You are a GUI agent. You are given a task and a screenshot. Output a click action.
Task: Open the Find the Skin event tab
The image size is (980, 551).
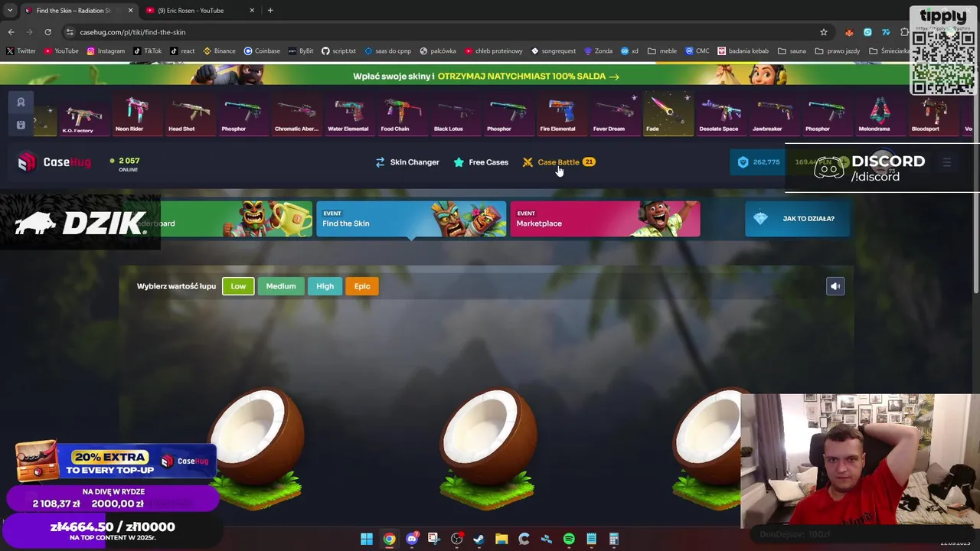(411, 219)
